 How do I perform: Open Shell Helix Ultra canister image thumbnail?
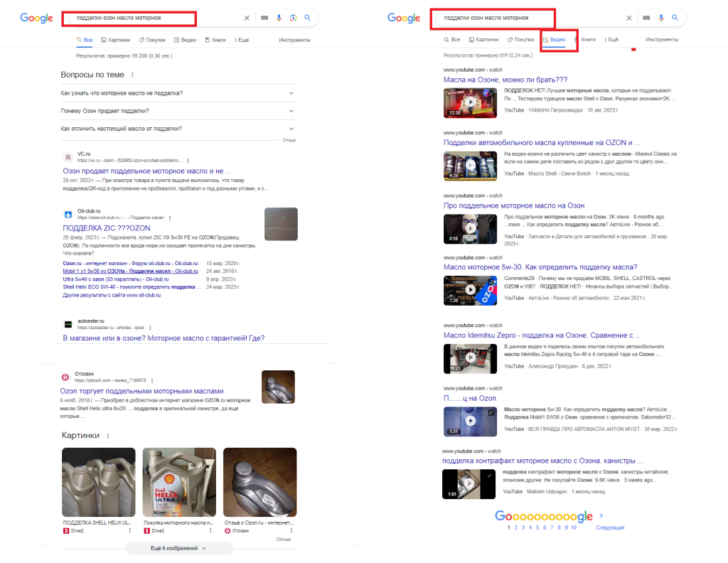[179, 482]
